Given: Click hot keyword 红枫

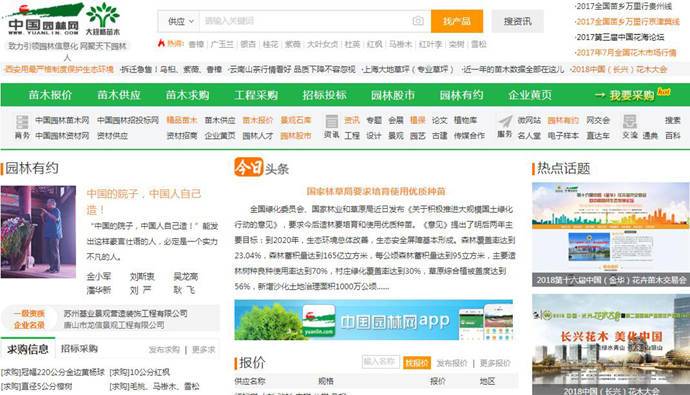Looking at the screenshot, I should (x=374, y=44).
